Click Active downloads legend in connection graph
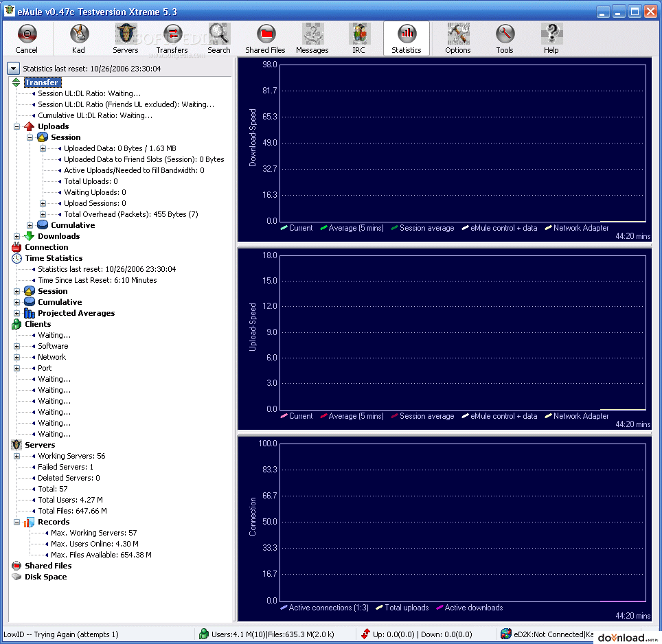The height and width of the screenshot is (644, 662). point(470,608)
